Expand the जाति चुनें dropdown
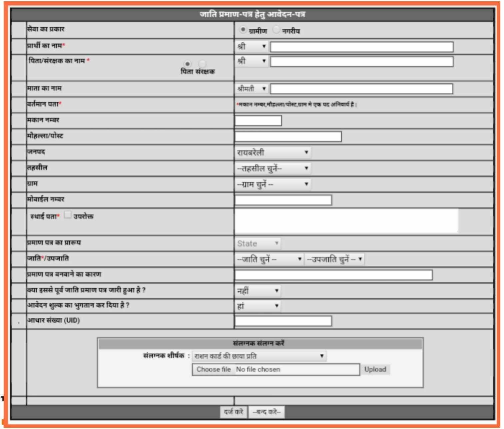This screenshot has width=504, height=429. [269, 259]
